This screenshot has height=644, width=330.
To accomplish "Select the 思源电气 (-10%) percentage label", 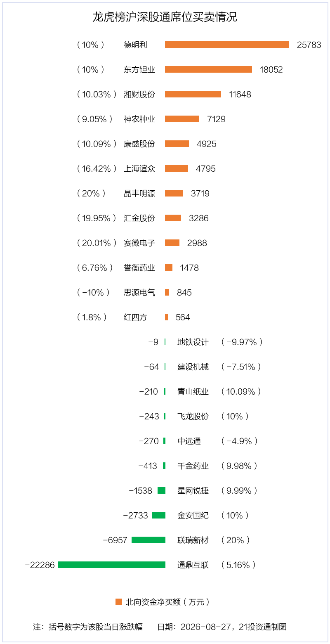I will pos(93,292).
